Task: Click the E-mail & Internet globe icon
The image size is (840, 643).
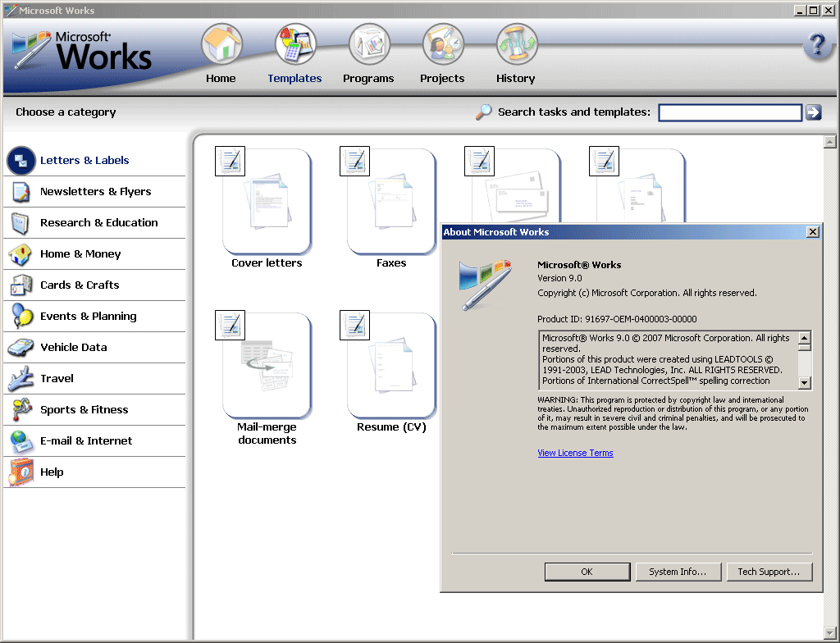Action: [x=21, y=441]
